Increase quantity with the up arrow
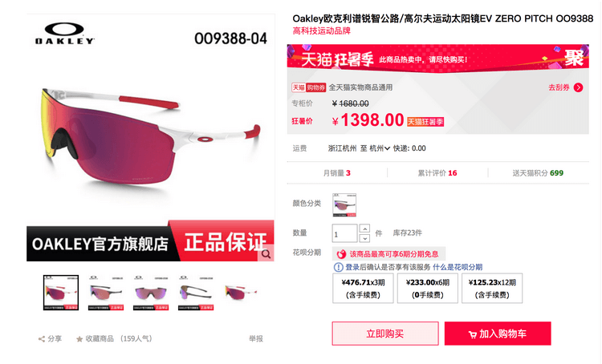602x364 pixels. pos(364,229)
